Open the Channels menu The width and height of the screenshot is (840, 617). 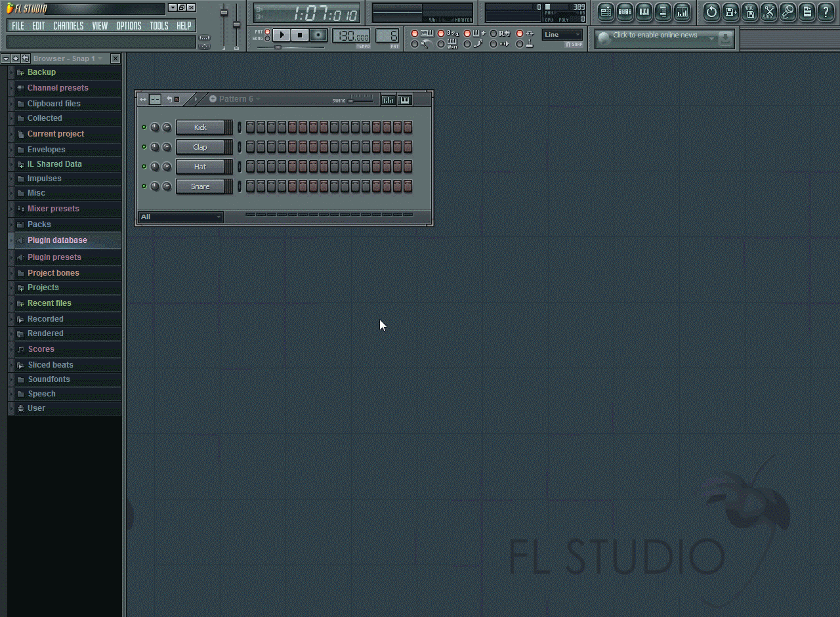click(x=68, y=26)
